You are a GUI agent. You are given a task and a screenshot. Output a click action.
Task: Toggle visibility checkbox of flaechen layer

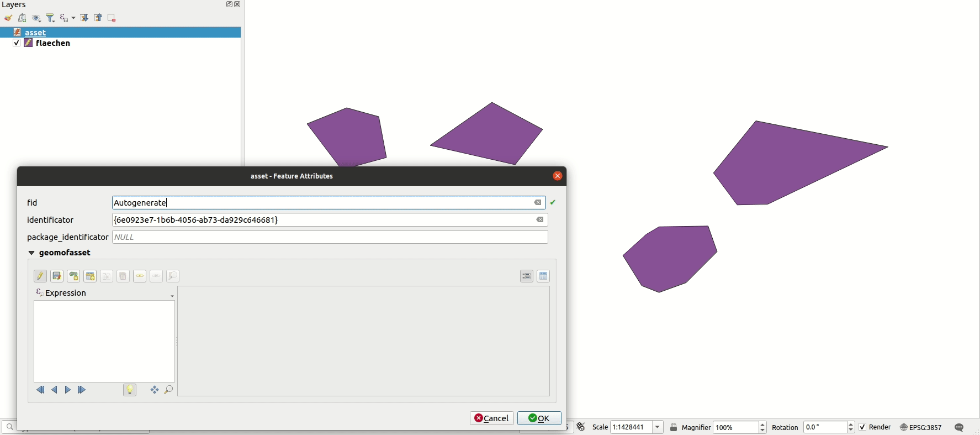coord(17,43)
